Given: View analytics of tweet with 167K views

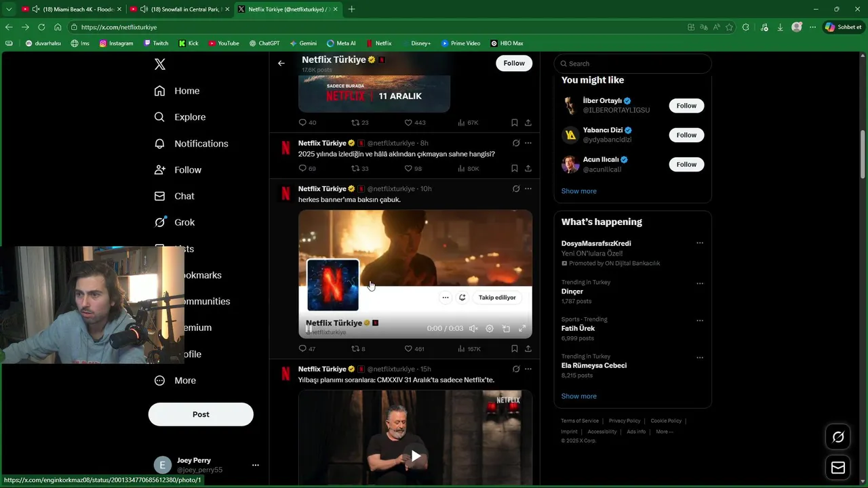Looking at the screenshot, I should coord(469,349).
